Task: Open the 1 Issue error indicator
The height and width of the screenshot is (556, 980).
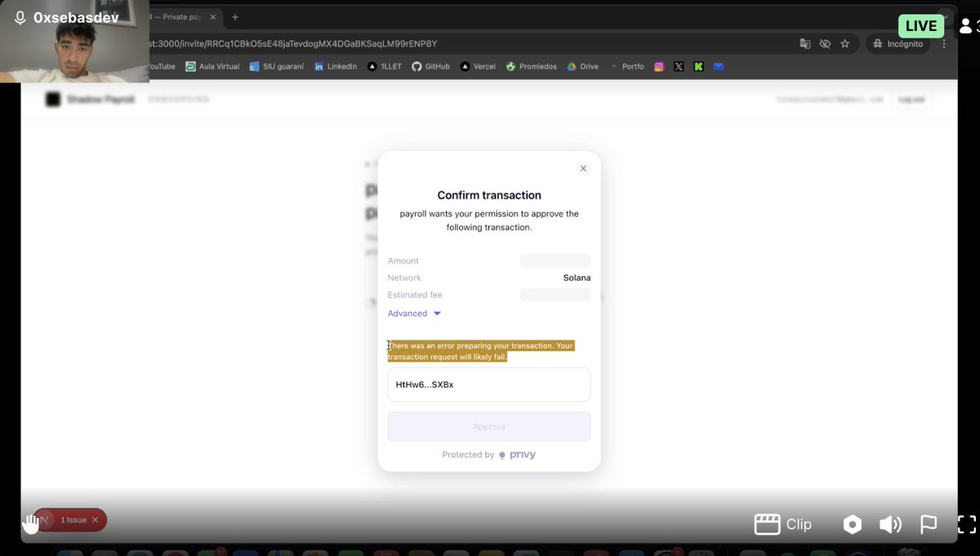Action: point(73,520)
